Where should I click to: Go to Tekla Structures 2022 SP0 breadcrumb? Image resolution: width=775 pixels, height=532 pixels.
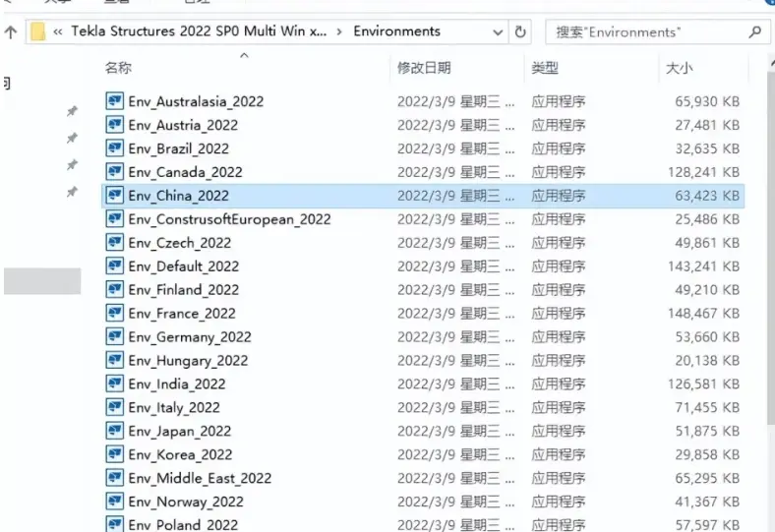click(199, 31)
